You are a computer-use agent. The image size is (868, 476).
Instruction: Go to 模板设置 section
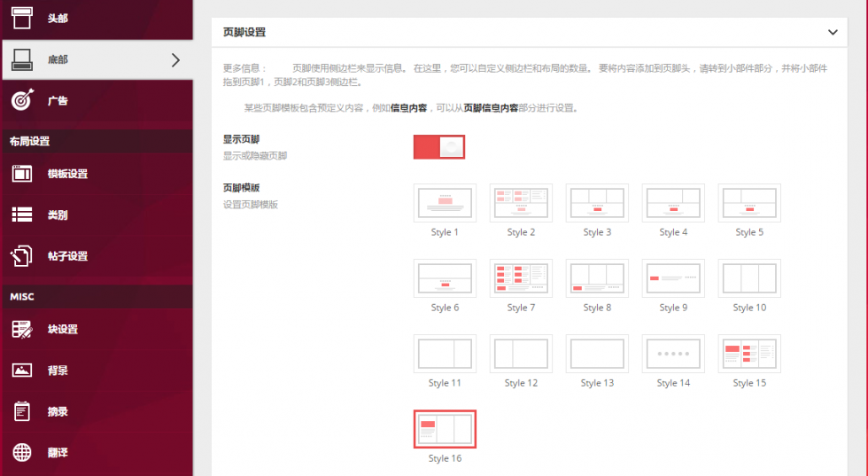click(x=97, y=174)
